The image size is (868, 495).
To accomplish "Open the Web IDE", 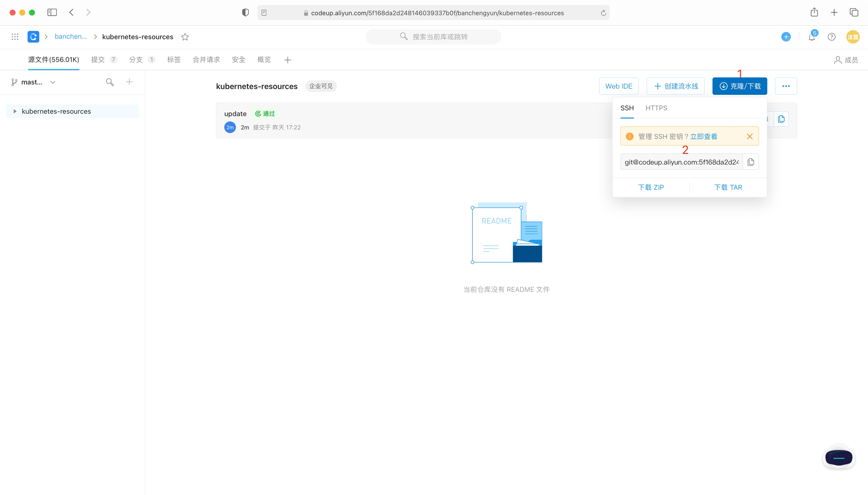I will 619,86.
